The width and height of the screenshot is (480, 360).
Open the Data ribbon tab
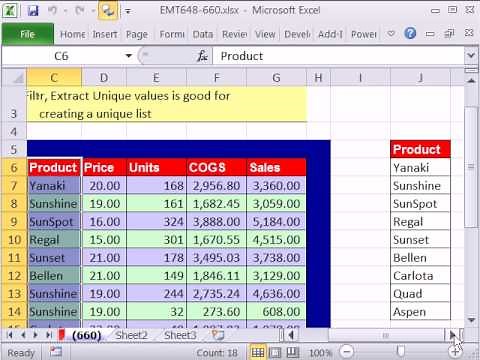coord(203,34)
